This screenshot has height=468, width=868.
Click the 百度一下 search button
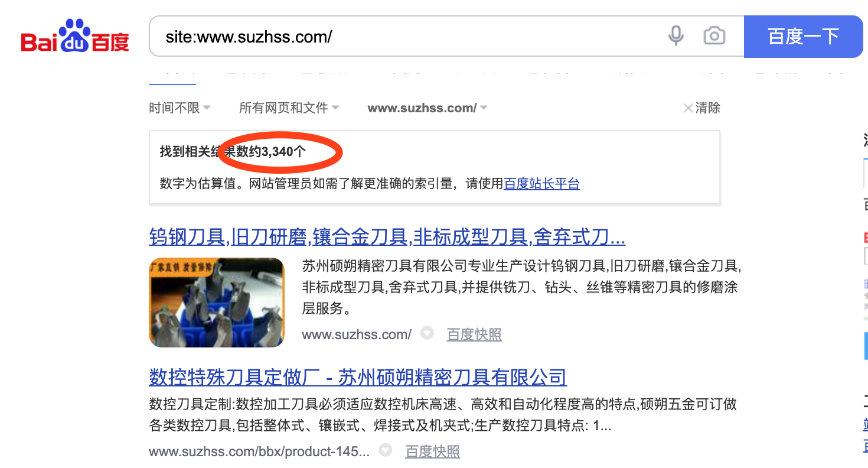point(803,37)
